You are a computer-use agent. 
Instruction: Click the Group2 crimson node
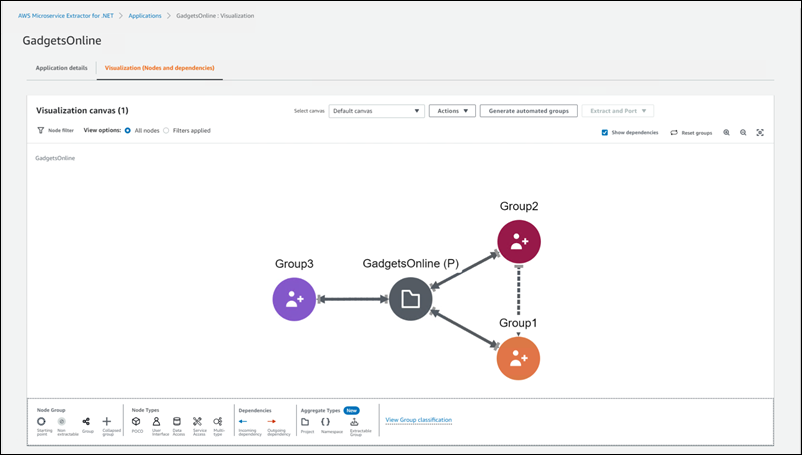coord(519,241)
